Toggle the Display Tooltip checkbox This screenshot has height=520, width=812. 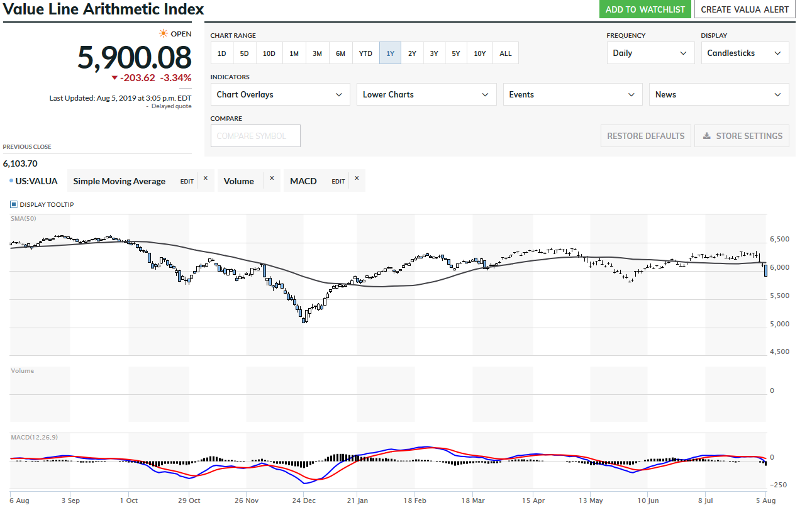[x=14, y=204]
